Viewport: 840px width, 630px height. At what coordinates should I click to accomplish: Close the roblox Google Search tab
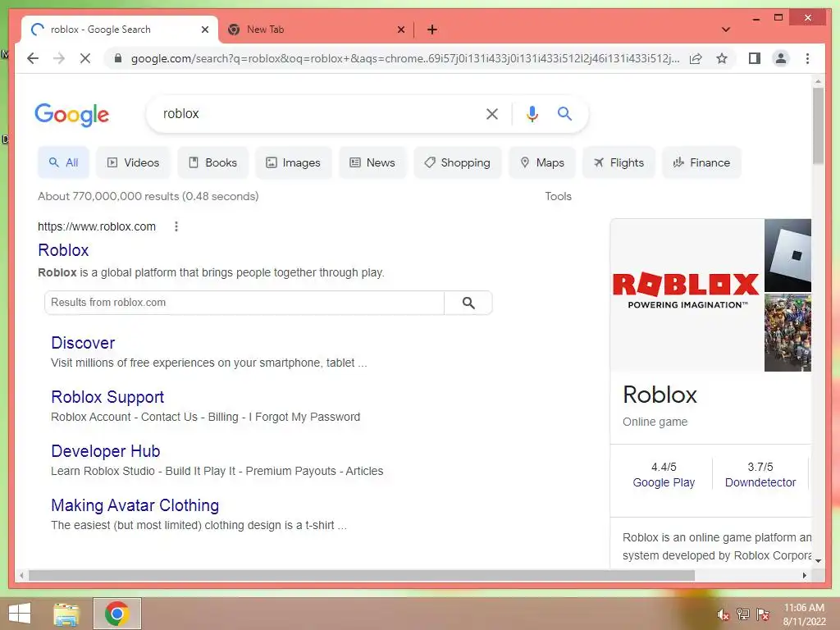204,30
